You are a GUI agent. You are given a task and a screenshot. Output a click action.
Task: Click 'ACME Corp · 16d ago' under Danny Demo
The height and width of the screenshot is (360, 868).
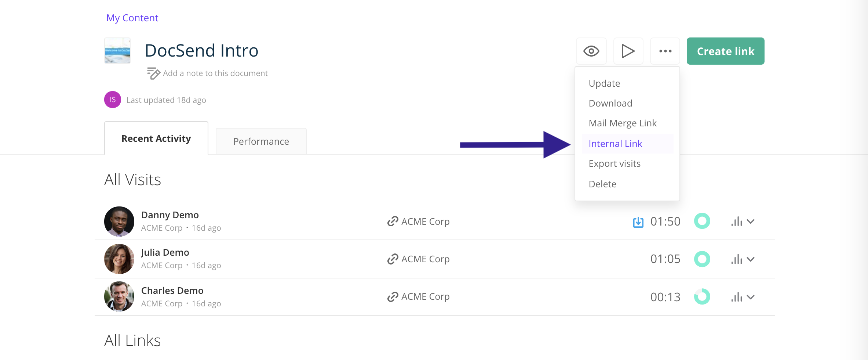tap(181, 228)
